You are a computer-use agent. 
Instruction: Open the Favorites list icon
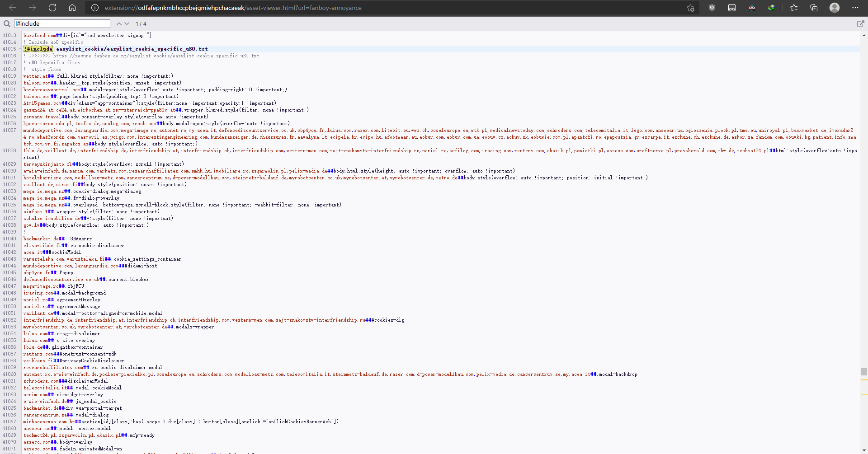[794, 8]
